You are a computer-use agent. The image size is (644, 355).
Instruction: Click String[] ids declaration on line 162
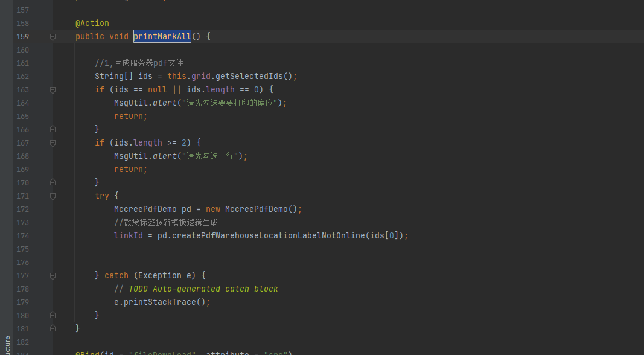124,77
